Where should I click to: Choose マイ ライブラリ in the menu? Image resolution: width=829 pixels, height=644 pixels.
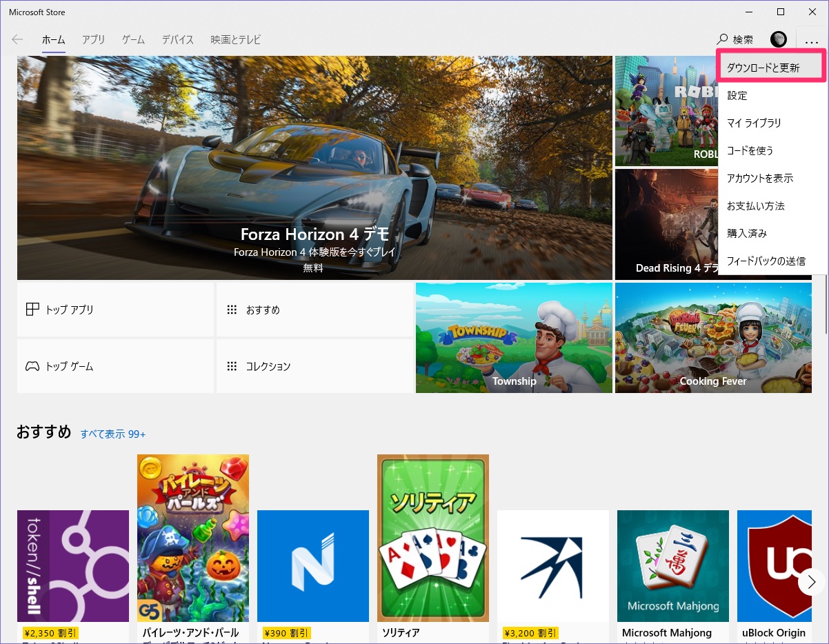coord(772,123)
